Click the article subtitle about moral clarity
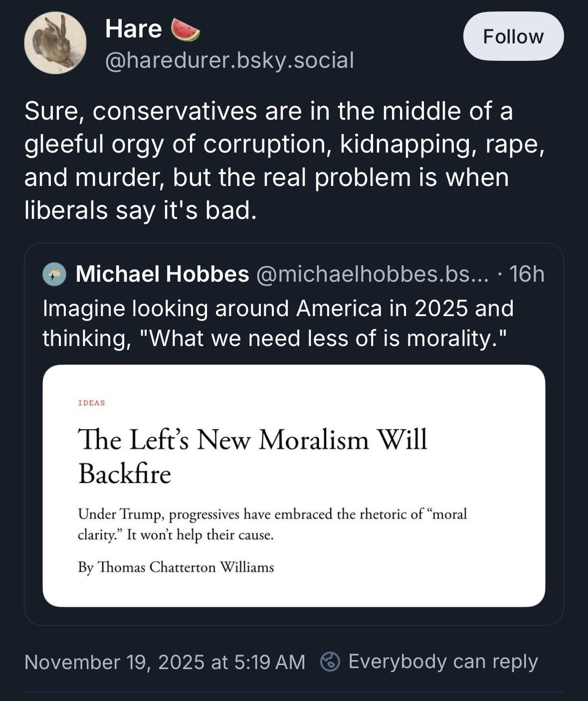This screenshot has height=701, width=588. tap(272, 524)
